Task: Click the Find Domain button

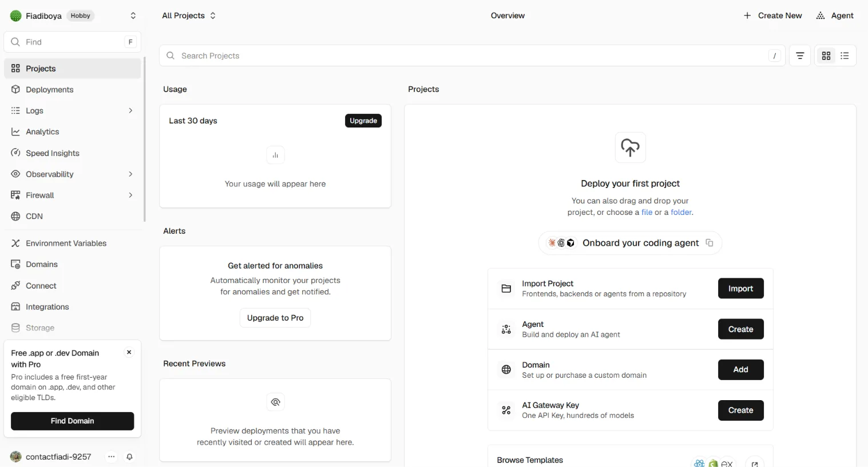Action: point(73,421)
